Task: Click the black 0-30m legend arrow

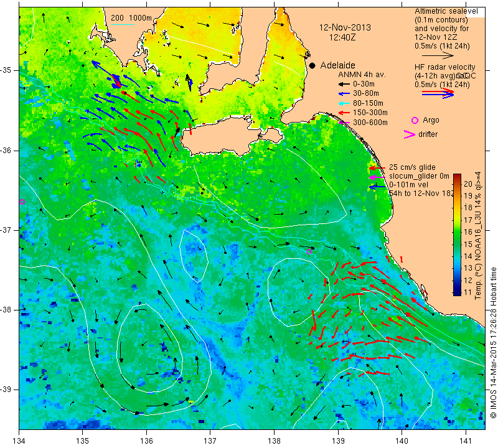Action: tap(344, 84)
